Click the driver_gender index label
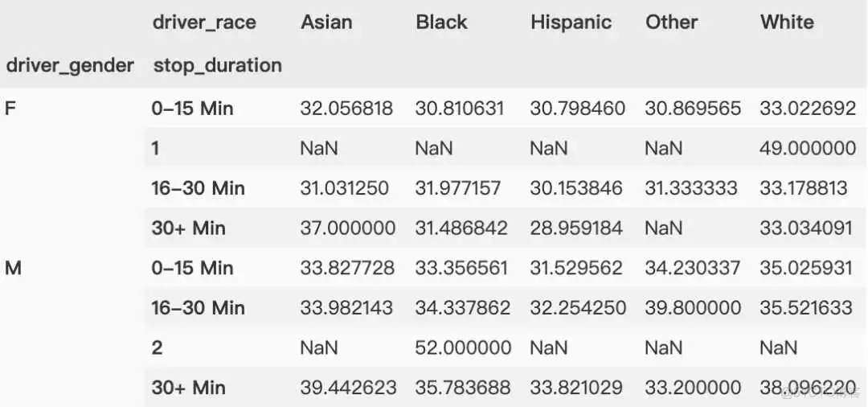 coord(70,65)
